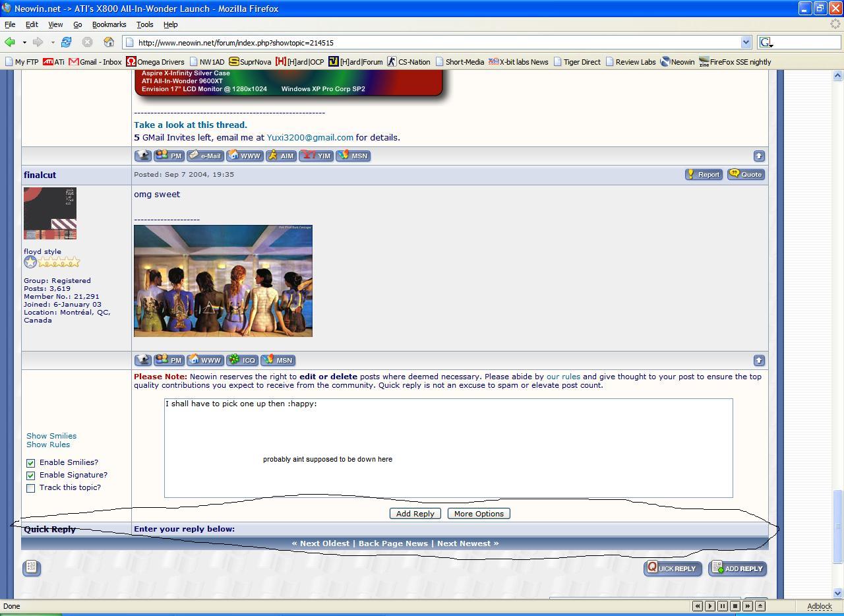Click the eject button in the status bar
Screen dimensions: 844x616
click(x=760, y=605)
